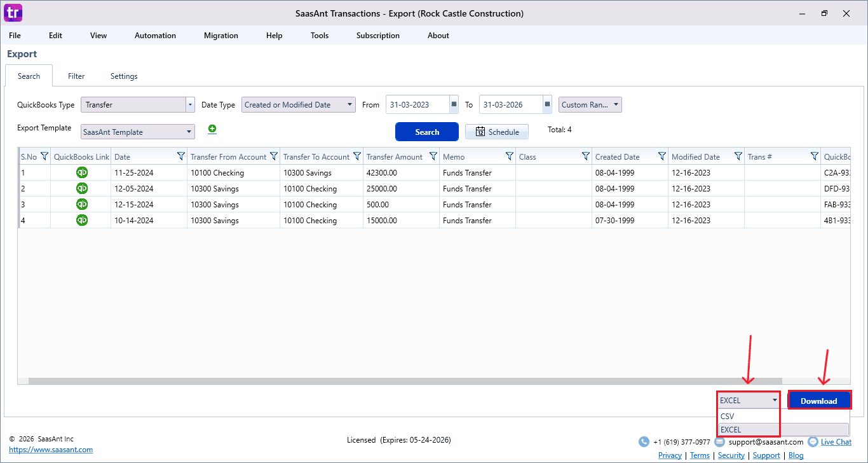The width and height of the screenshot is (868, 463).
Task: Filter the Transfer From Account column
Action: click(274, 156)
